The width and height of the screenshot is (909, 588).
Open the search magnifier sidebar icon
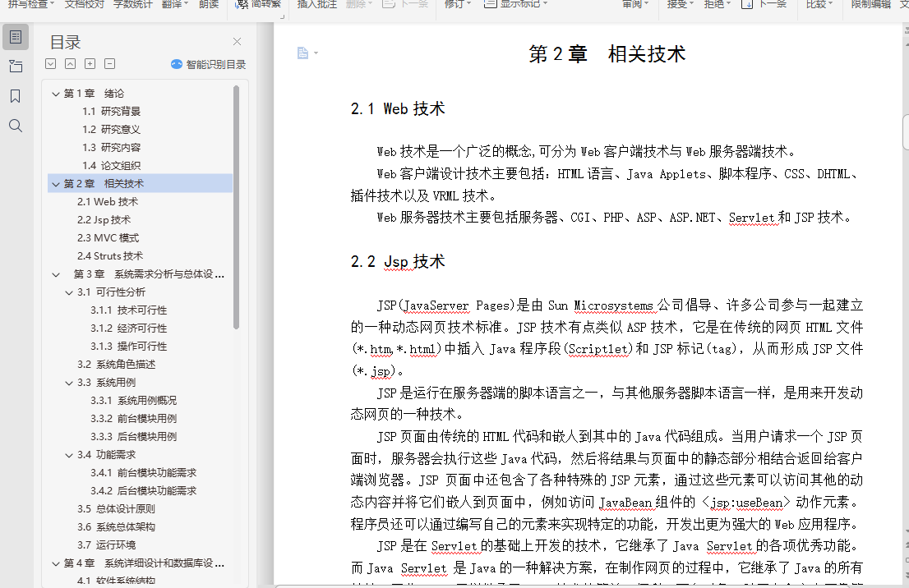(x=16, y=126)
